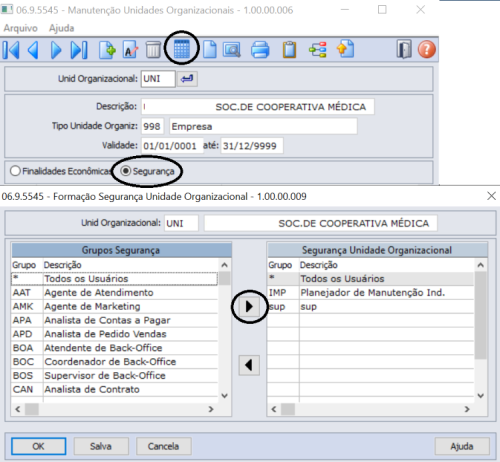Click the OK button
The width and height of the screenshot is (500, 462).
point(39,446)
